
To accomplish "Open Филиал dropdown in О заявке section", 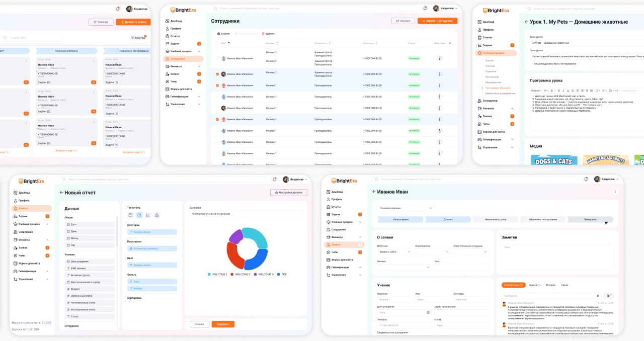I will click(x=404, y=267).
